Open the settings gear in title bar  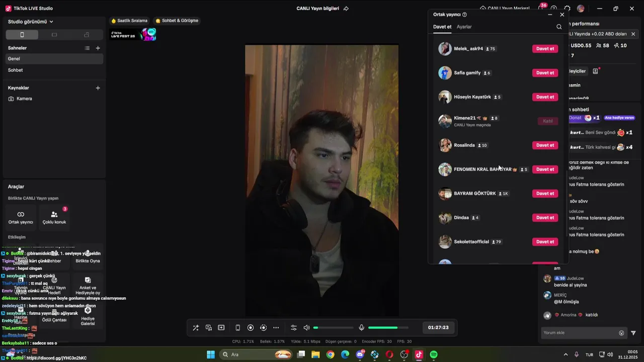coord(567,9)
